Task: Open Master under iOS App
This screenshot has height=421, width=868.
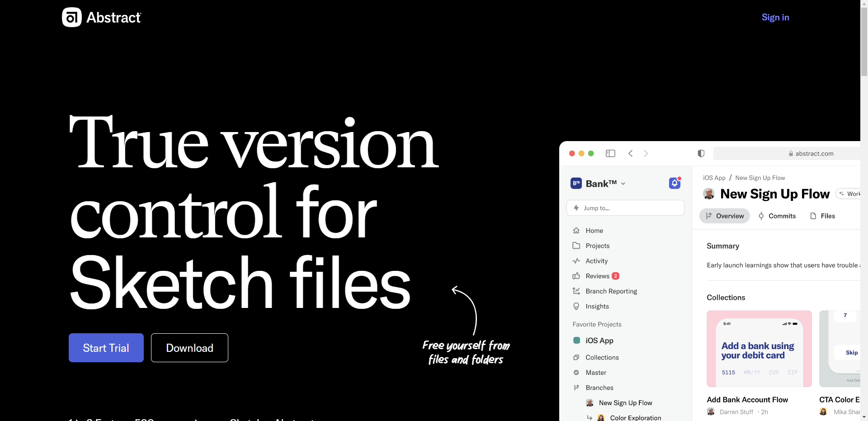Action: pos(596,373)
